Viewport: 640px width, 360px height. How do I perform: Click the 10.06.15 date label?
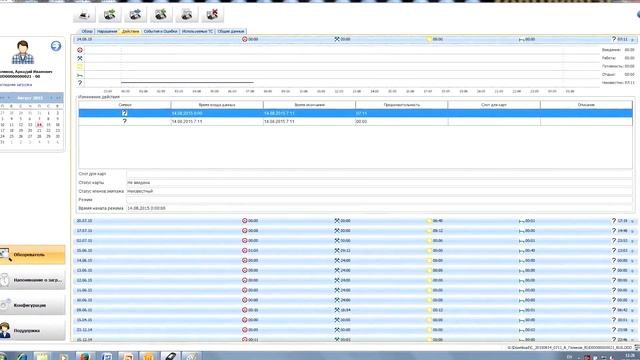(84, 300)
